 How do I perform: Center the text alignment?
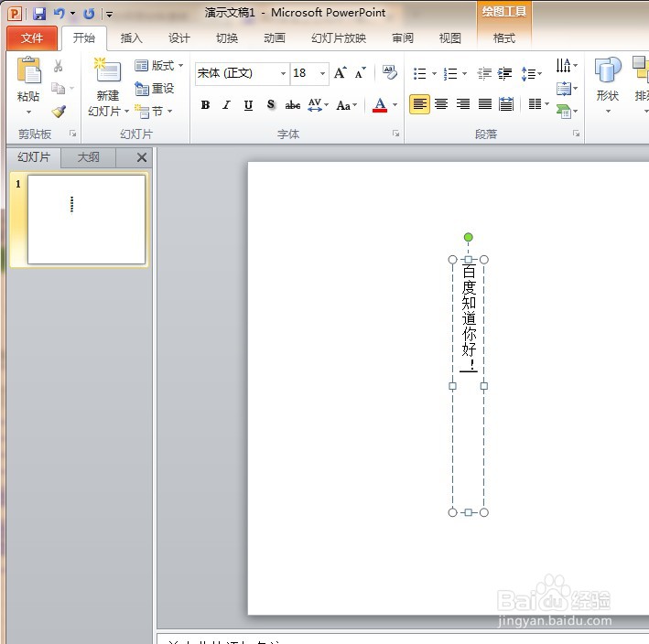441,104
